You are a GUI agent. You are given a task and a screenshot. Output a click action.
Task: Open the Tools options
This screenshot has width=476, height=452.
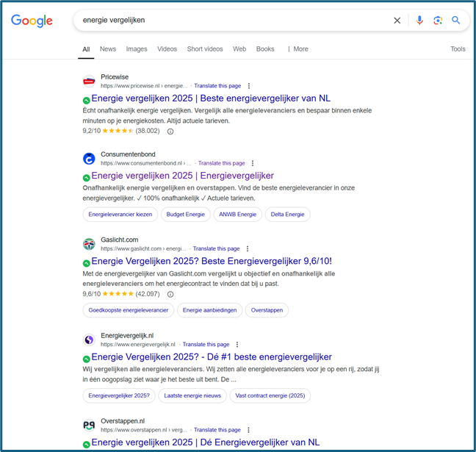coord(458,49)
